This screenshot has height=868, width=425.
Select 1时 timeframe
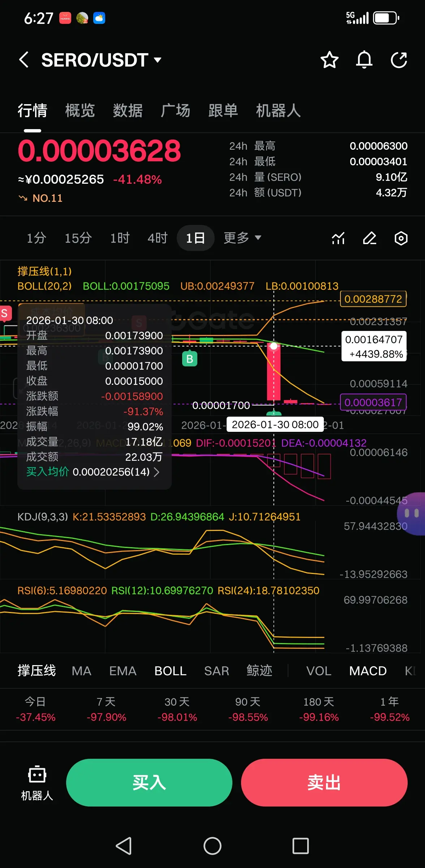coord(120,238)
